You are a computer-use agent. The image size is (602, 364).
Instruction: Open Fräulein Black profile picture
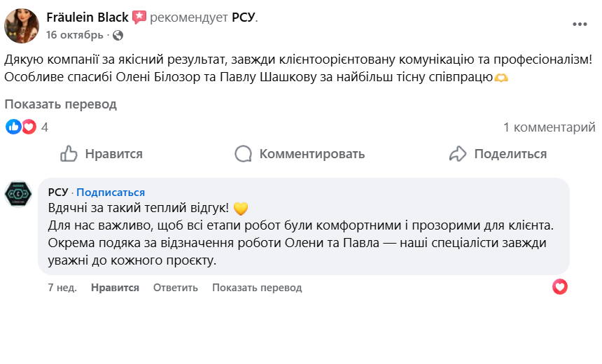click(x=22, y=26)
